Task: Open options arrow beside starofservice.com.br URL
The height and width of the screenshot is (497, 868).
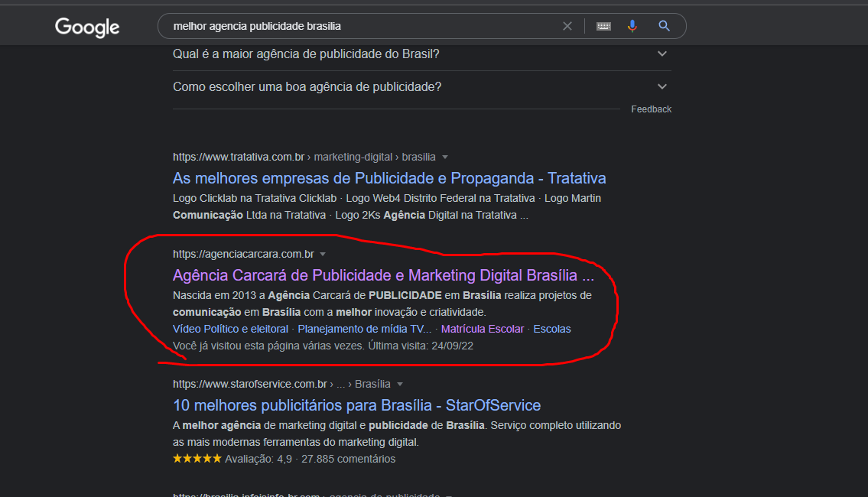Action: 400,384
